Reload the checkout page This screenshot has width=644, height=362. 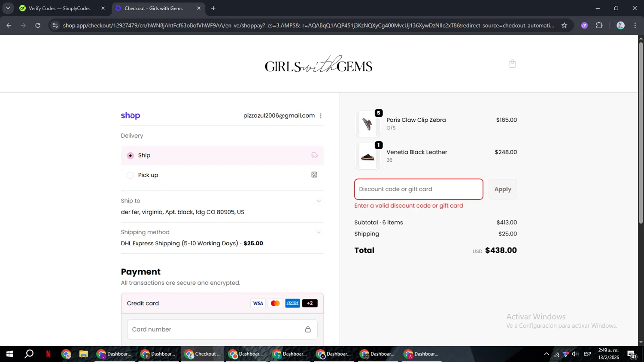pyautogui.click(x=38, y=25)
